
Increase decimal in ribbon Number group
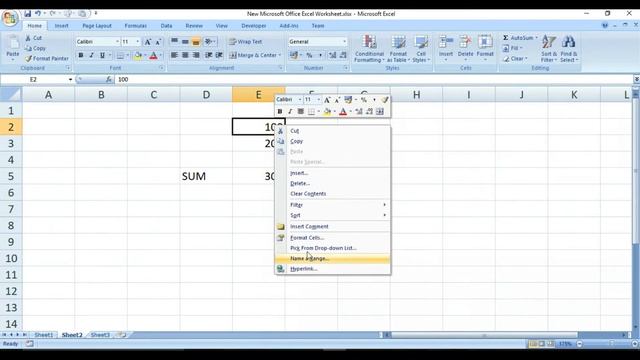click(x=332, y=55)
